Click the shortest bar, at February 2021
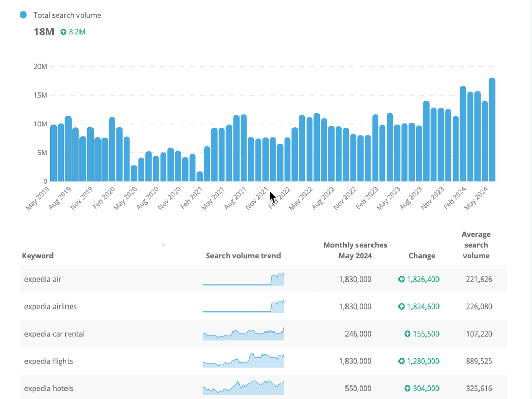The image size is (532, 399). click(x=200, y=177)
